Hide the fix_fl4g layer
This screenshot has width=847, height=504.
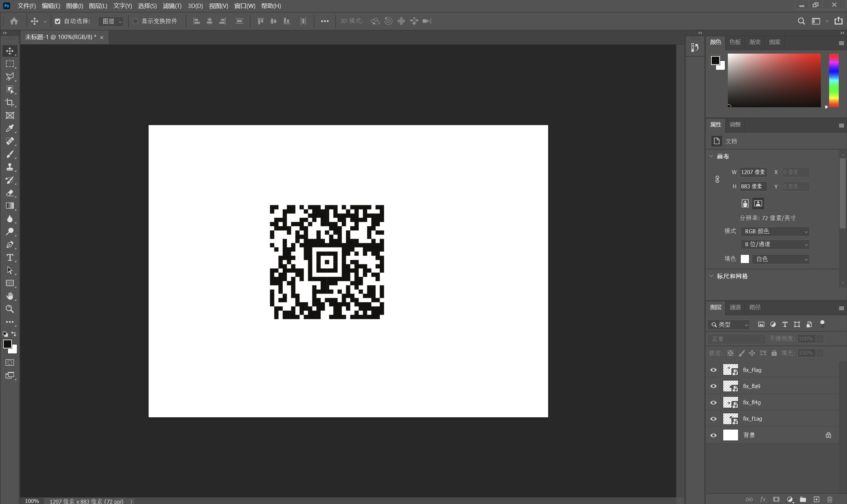pyautogui.click(x=713, y=402)
